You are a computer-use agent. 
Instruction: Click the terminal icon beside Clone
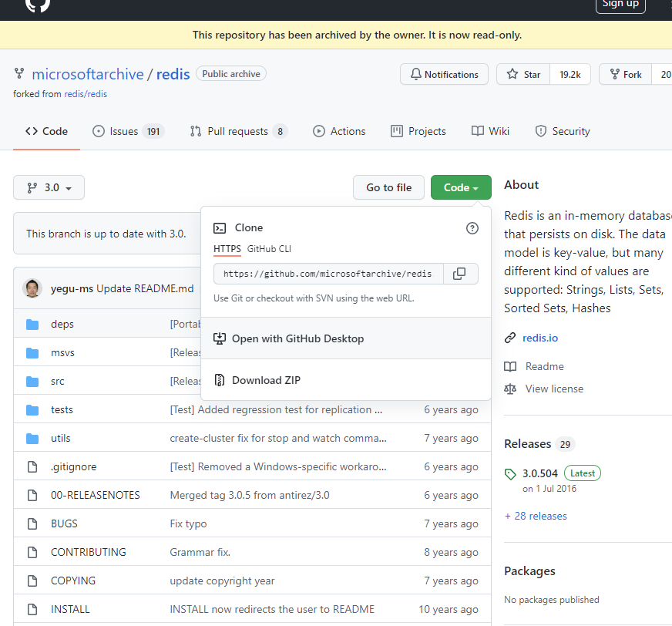(x=220, y=228)
